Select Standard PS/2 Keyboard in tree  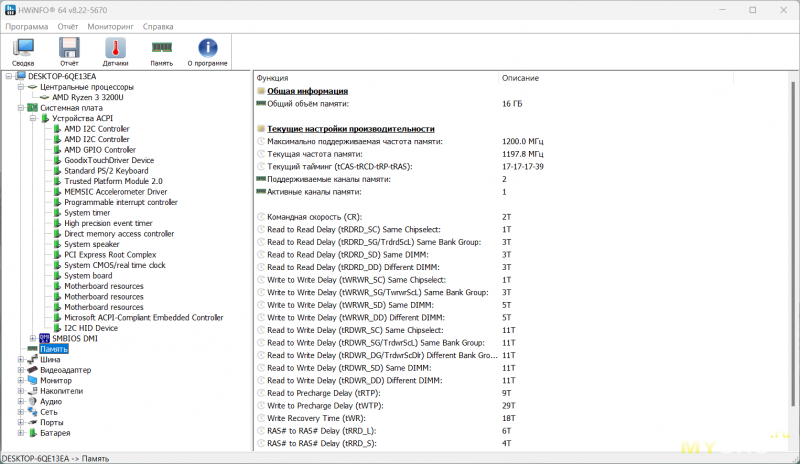coord(106,170)
